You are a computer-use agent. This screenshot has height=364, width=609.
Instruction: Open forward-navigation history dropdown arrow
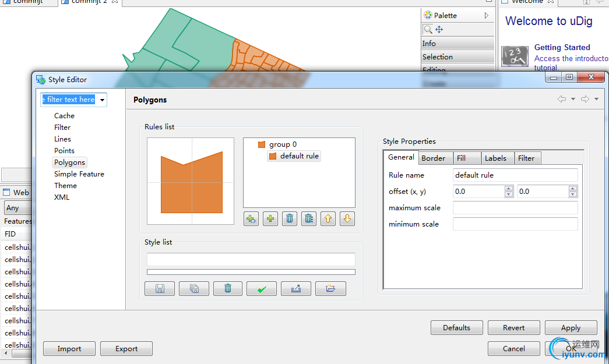click(x=596, y=100)
